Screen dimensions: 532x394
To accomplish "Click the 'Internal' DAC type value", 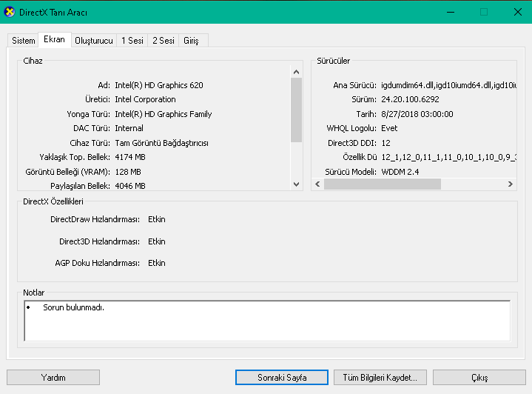I will (129, 128).
